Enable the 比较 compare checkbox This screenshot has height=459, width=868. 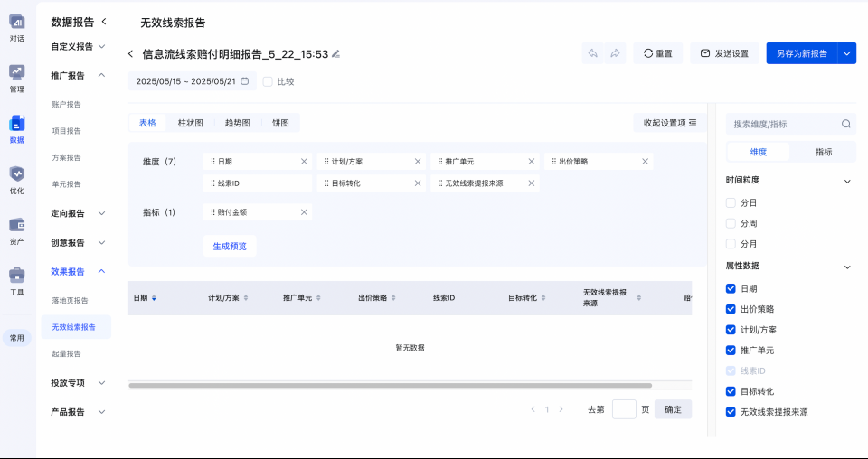(268, 81)
